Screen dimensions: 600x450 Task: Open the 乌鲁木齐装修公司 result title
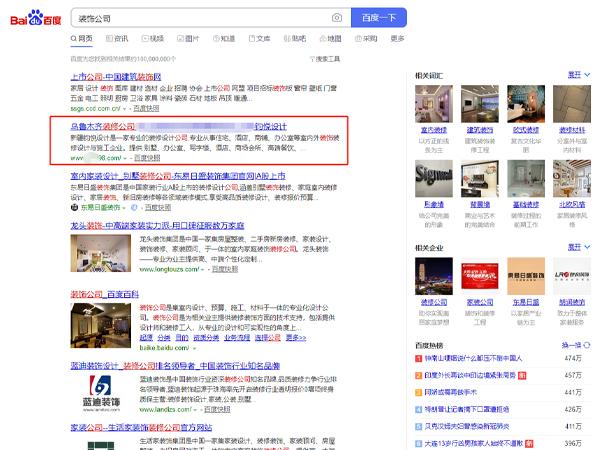pos(178,126)
